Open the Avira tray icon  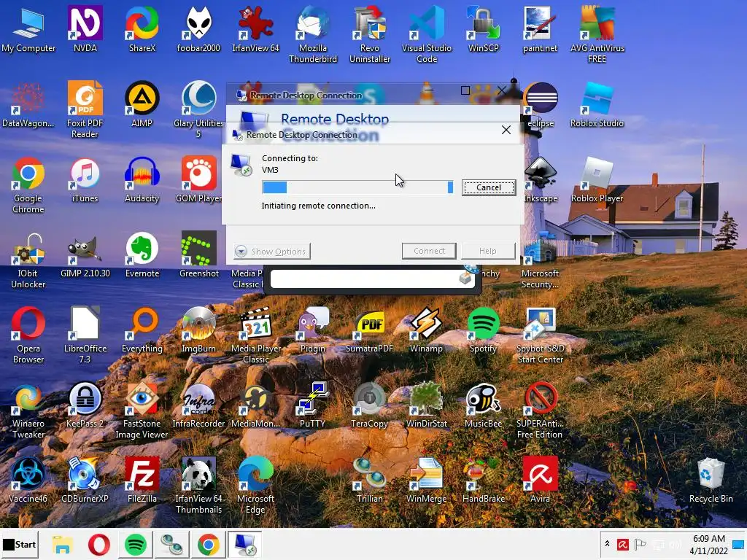click(x=622, y=544)
